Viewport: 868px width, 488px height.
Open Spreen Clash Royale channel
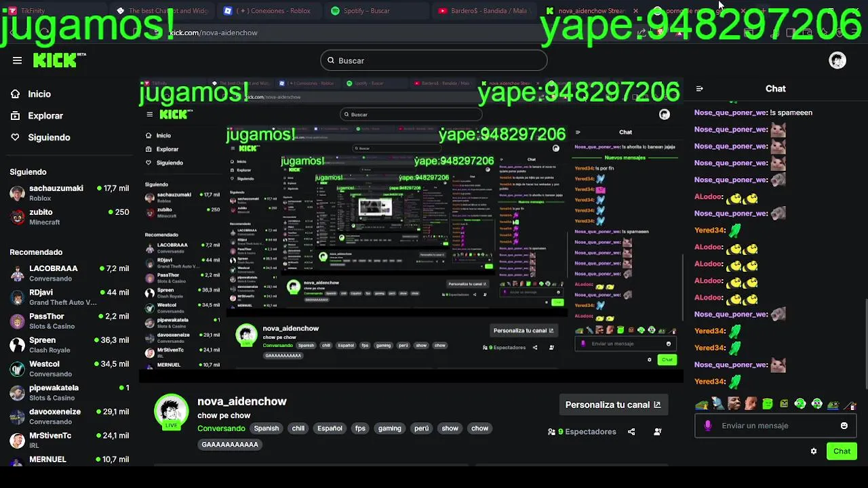69,345
